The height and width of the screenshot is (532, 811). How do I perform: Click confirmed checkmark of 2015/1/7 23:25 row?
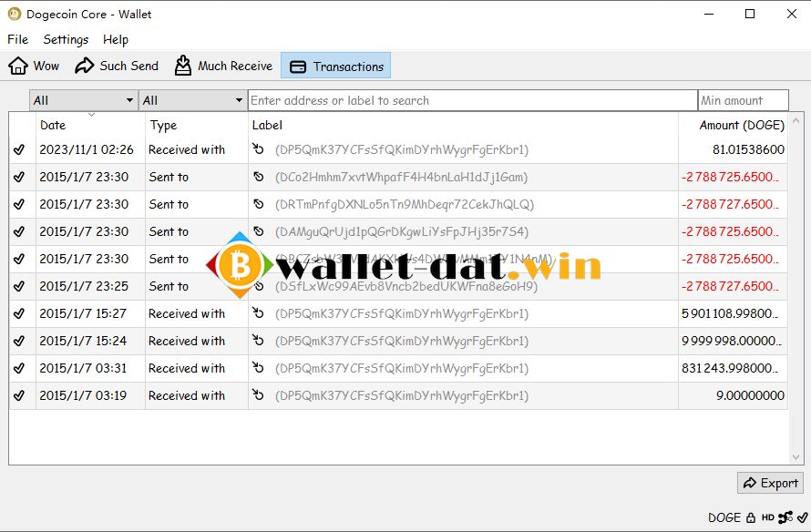19,286
